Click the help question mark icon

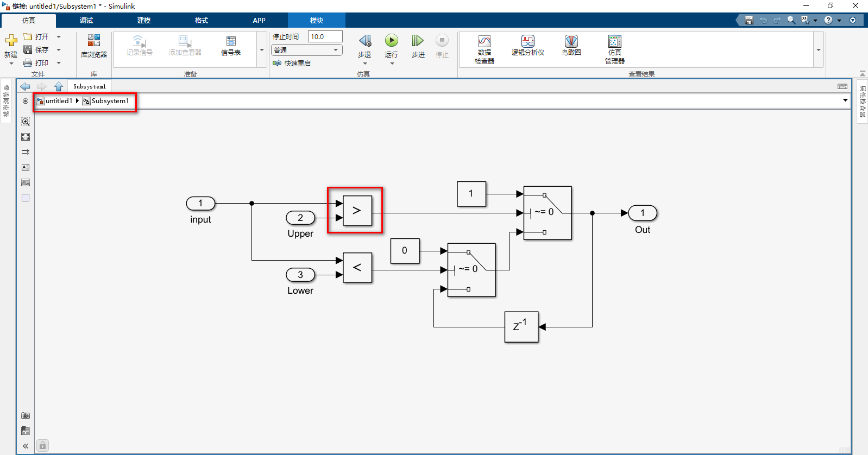828,20
